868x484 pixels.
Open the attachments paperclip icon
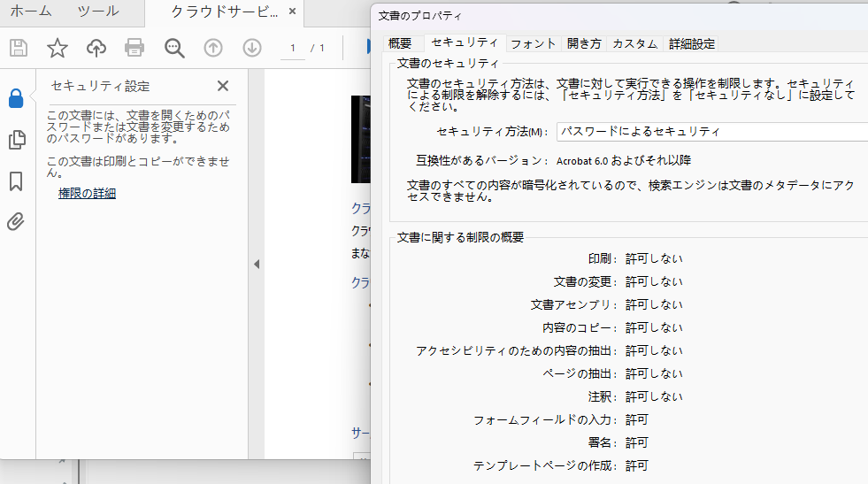(16, 221)
